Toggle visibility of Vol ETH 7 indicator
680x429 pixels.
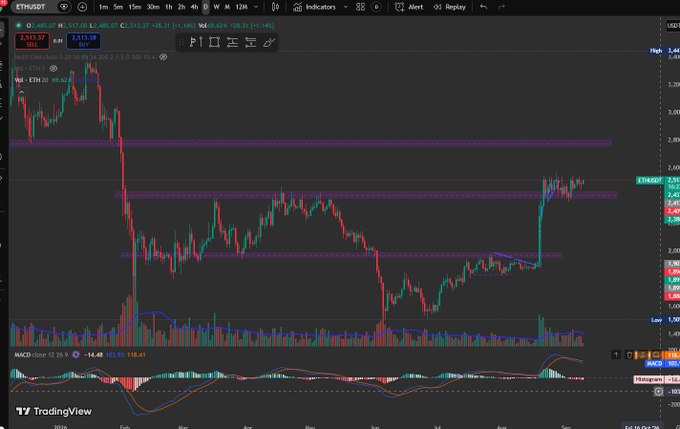(x=53, y=69)
